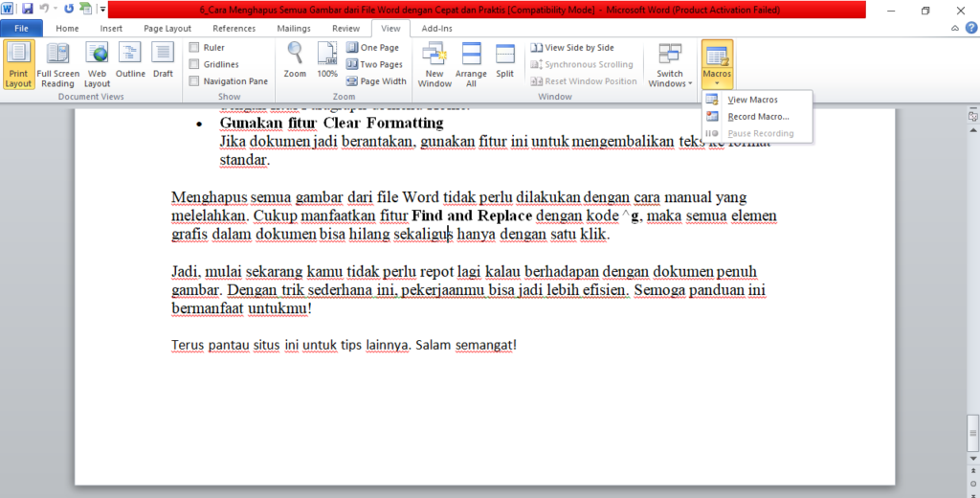
Task: Collapse the Macros dropdown button
Action: click(717, 64)
